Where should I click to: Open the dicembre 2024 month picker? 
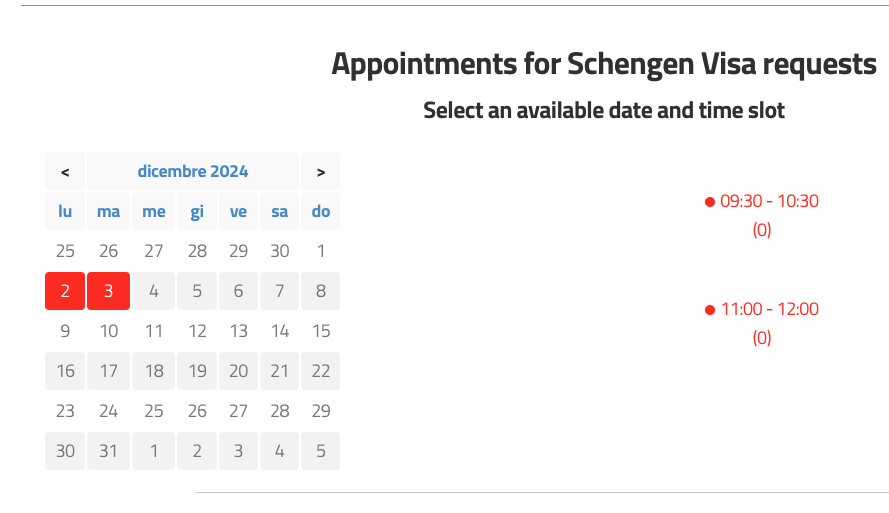[193, 171]
